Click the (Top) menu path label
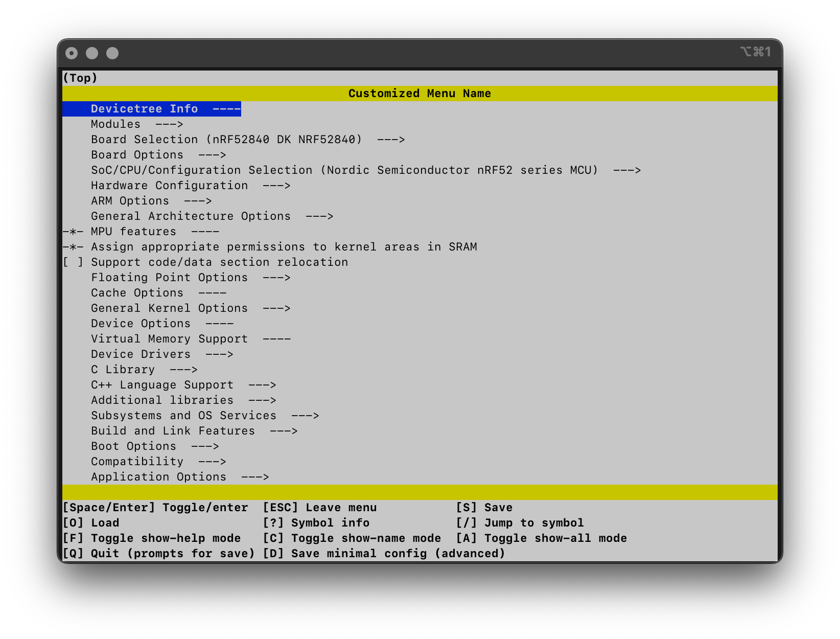 tap(80, 78)
